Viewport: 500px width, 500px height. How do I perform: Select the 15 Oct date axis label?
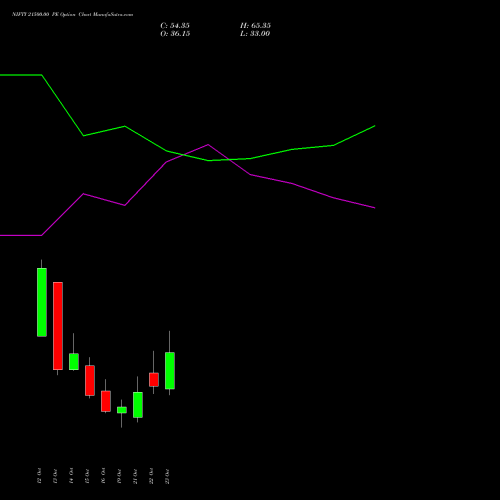[87, 476]
